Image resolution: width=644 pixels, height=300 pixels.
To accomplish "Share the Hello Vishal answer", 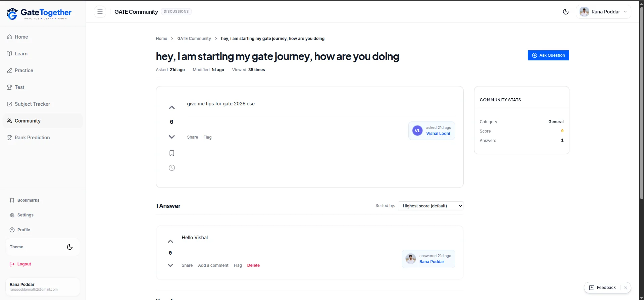I will coord(187,265).
